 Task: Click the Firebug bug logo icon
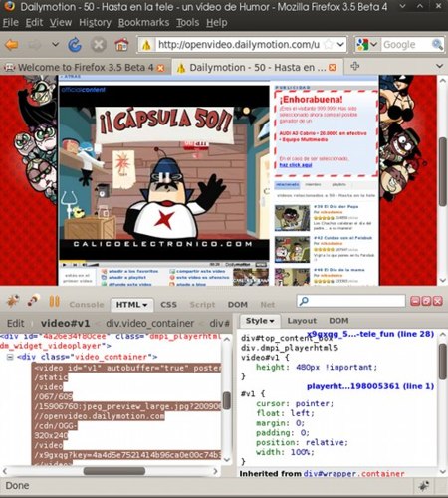13,301
